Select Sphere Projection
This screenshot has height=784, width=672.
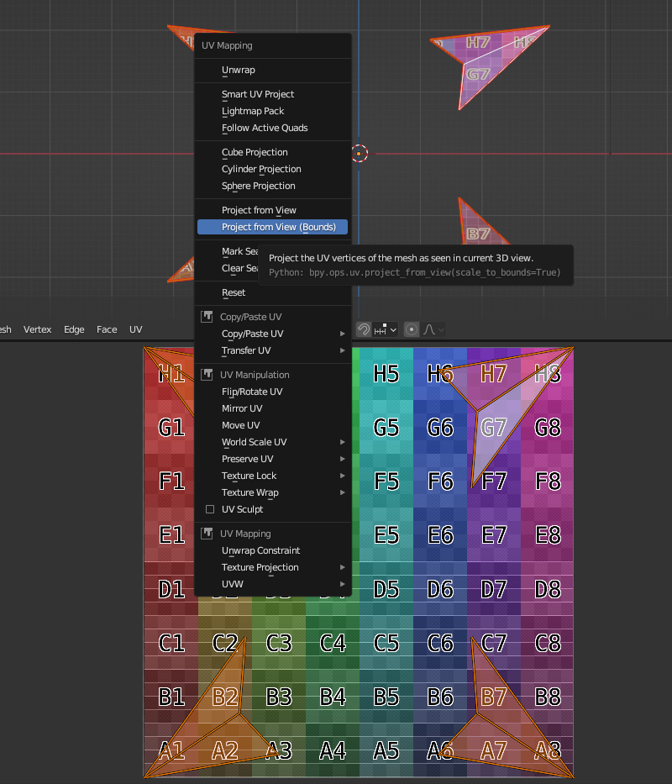click(x=272, y=186)
